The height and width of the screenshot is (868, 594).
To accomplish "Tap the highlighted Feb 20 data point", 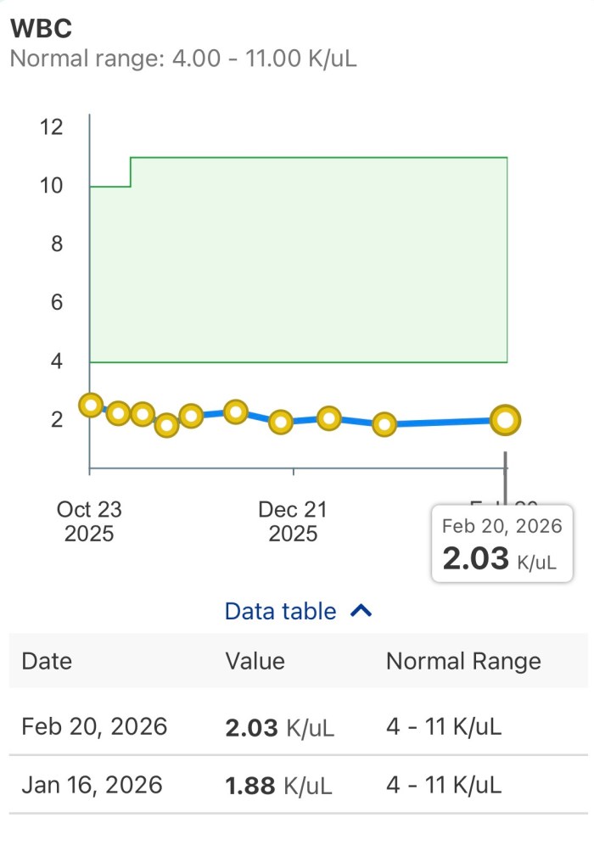I will point(506,419).
